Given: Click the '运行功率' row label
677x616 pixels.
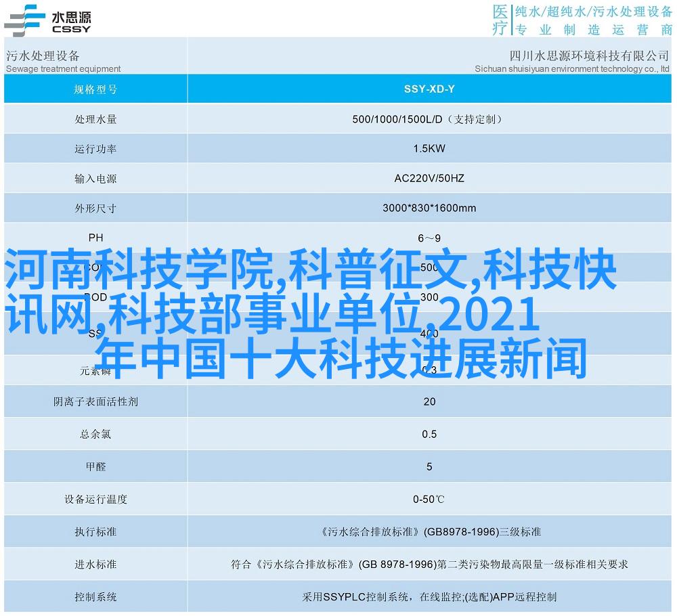Looking at the screenshot, I should pyautogui.click(x=95, y=149).
